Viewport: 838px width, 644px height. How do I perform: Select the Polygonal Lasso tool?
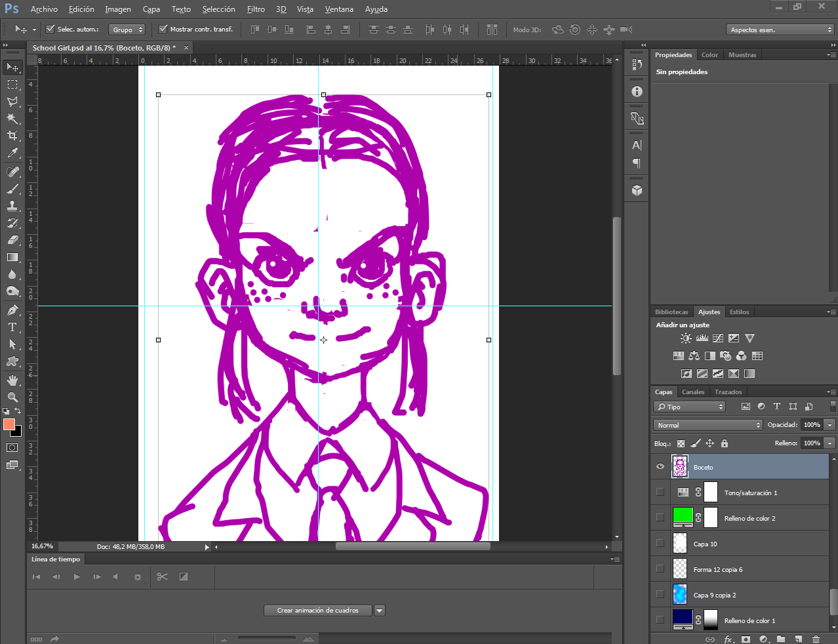pos(12,102)
